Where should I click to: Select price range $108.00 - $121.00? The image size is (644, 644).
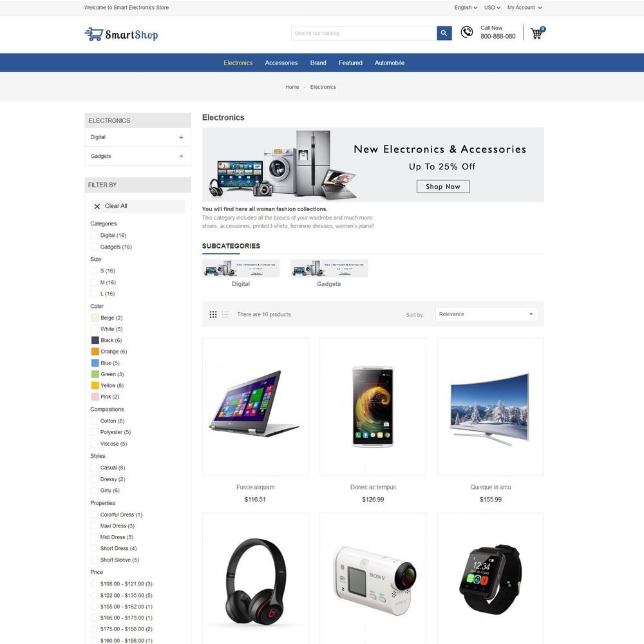coord(95,583)
